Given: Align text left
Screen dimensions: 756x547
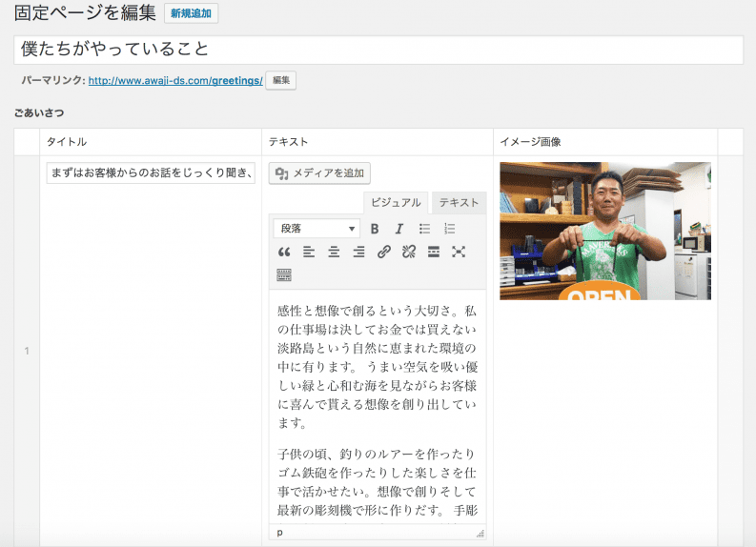Looking at the screenshot, I should tap(309, 252).
